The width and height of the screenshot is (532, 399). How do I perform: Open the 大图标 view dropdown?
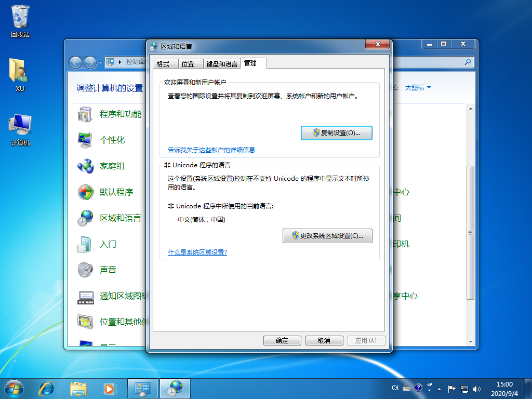tap(418, 87)
